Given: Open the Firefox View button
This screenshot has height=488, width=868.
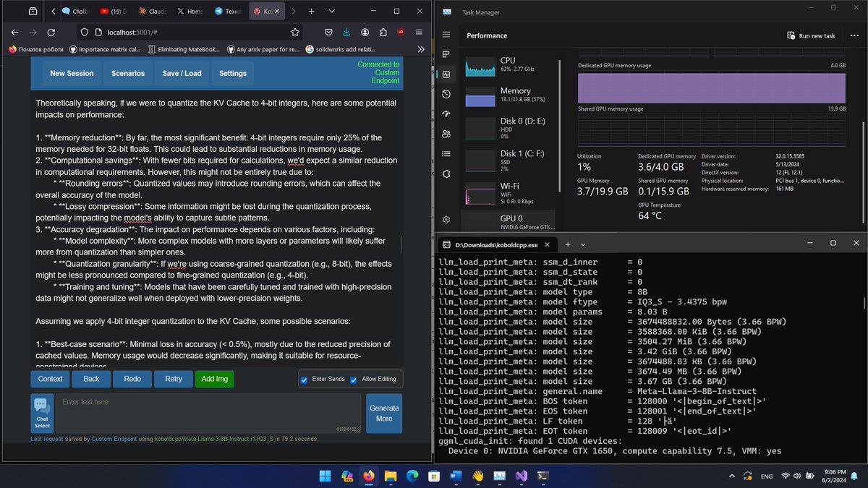Looking at the screenshot, I should [33, 12].
